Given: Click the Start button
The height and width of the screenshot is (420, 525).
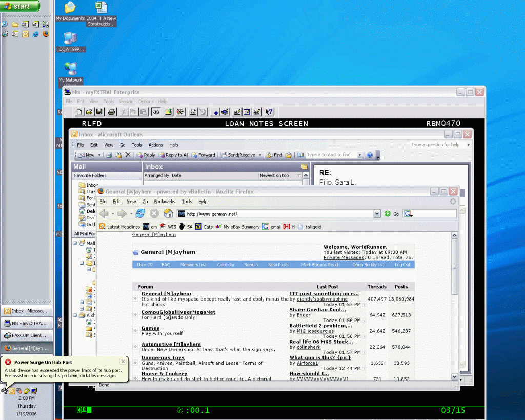Looking at the screenshot, I should tap(20, 6).
